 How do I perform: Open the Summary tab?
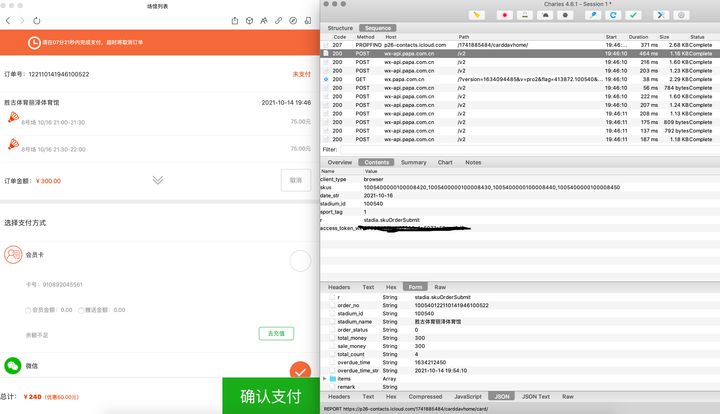coord(413,162)
